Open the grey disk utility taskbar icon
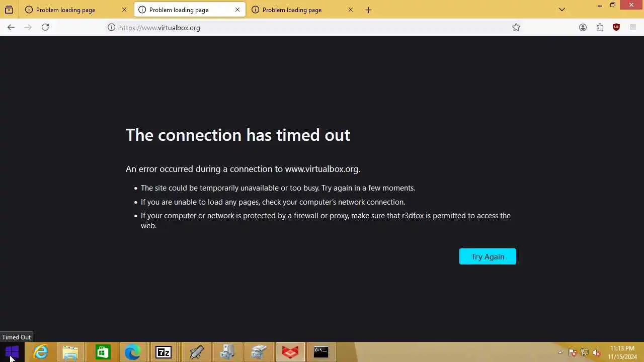 pos(259,352)
